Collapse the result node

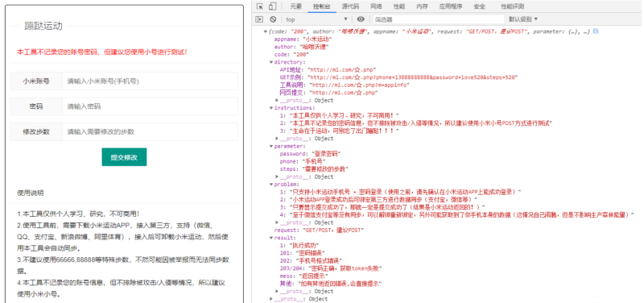(271, 238)
